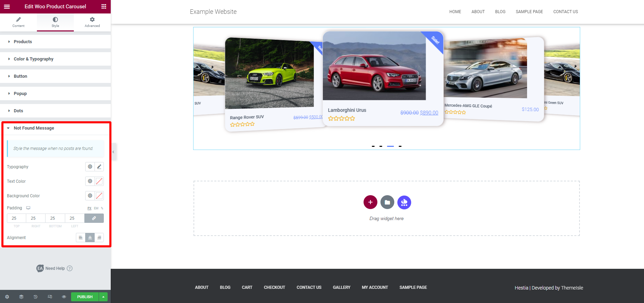Switch to the Content tab
The width and height of the screenshot is (644, 303).
click(x=18, y=22)
